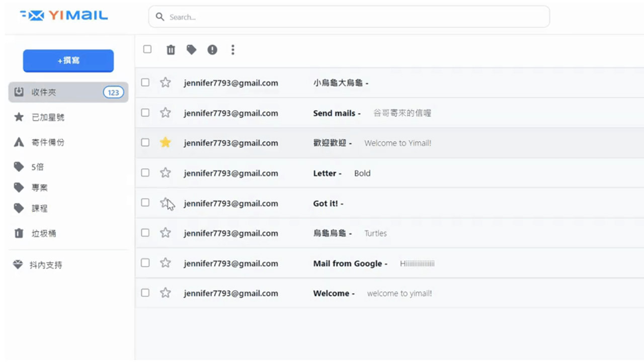Viewport: 644px width, 362px height.
Task: Tick the checkbox for 烏龜烏龜 email
Action: 145,233
